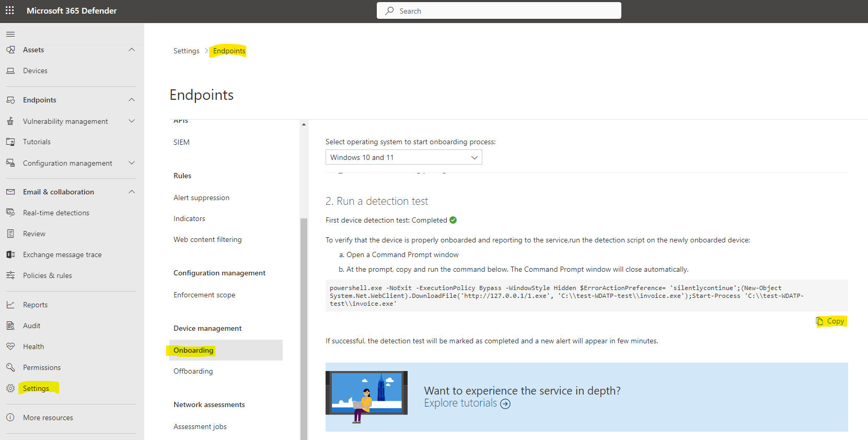The width and height of the screenshot is (868, 440).
Task: Click the Permissions key icon
Action: pyautogui.click(x=10, y=367)
